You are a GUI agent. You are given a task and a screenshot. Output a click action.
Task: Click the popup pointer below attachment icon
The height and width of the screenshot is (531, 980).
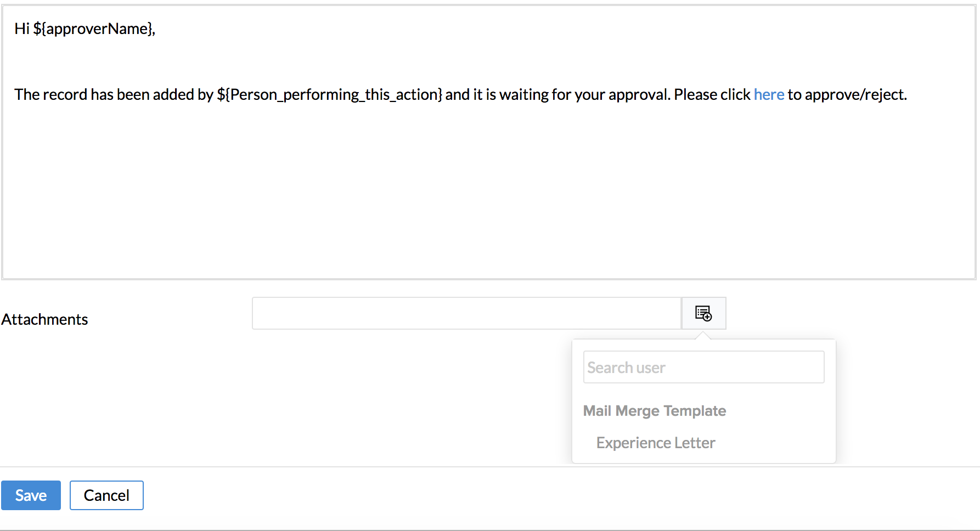tap(703, 335)
